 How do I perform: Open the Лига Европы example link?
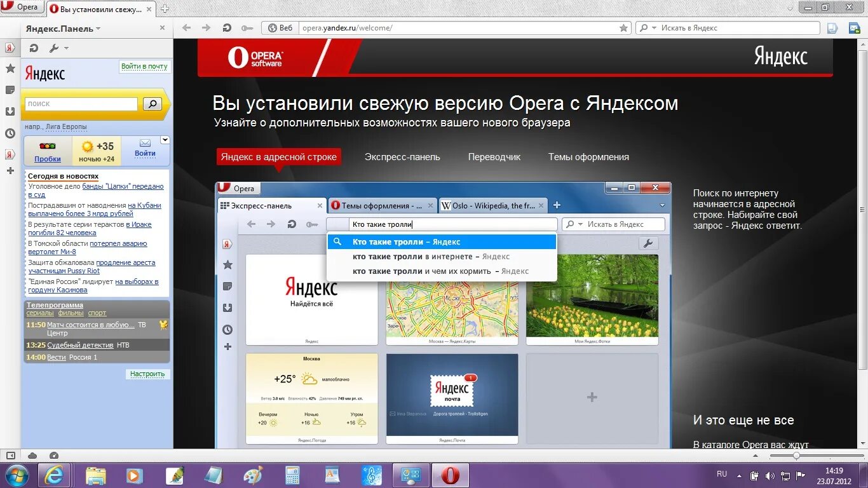tap(66, 126)
